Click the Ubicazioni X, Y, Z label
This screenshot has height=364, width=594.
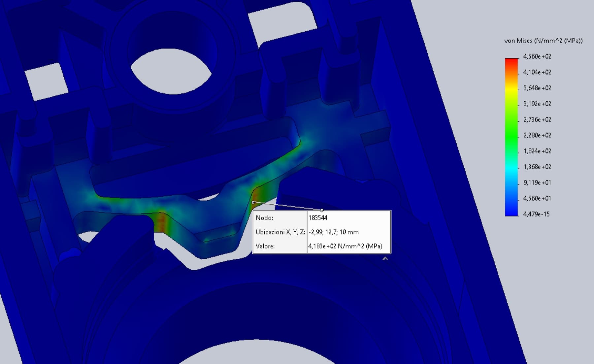coord(280,232)
